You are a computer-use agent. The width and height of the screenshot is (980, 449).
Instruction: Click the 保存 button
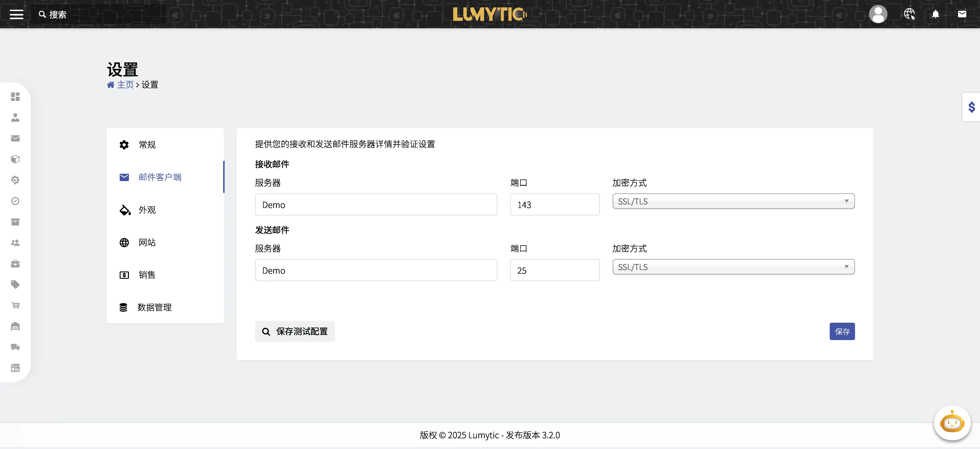842,331
